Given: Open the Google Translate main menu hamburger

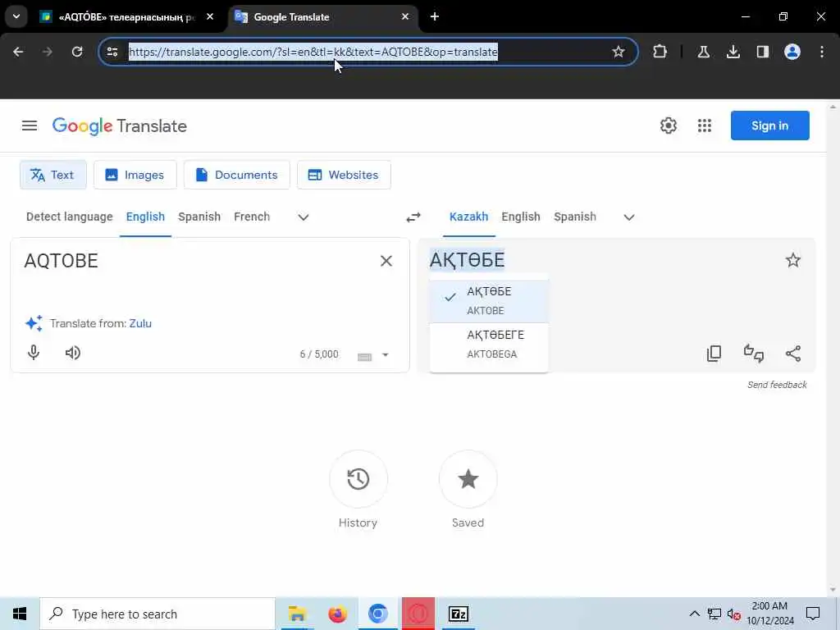Looking at the screenshot, I should 30,126.
